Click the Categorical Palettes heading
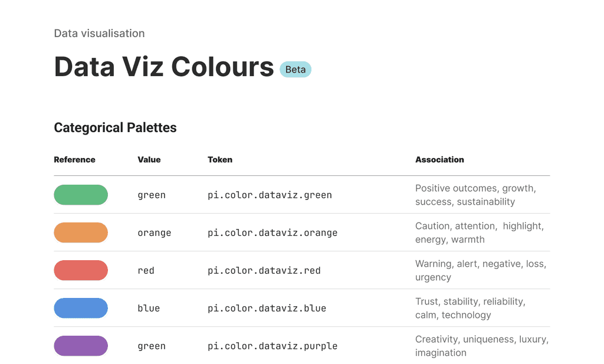604x364 pixels. tap(115, 127)
